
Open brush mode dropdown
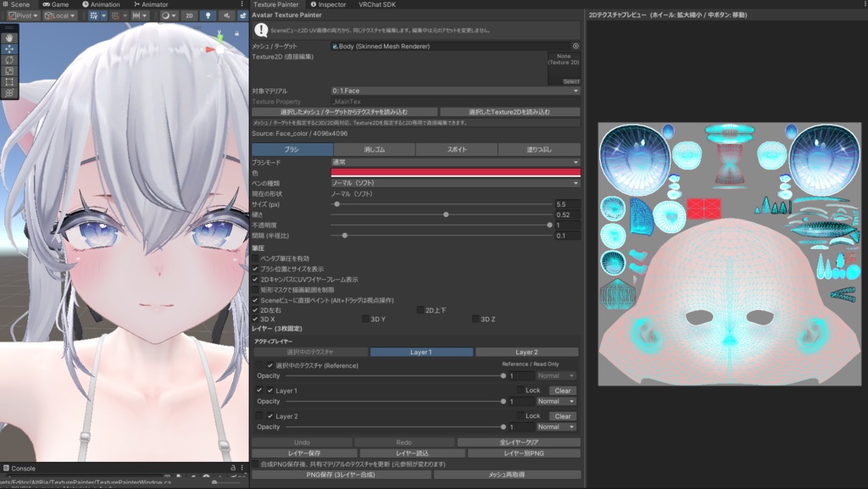point(455,162)
